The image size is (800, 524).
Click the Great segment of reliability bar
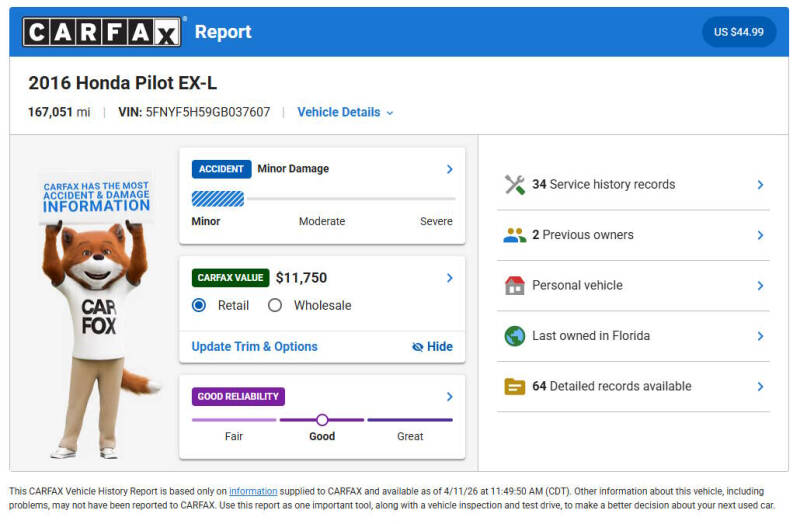(410, 420)
